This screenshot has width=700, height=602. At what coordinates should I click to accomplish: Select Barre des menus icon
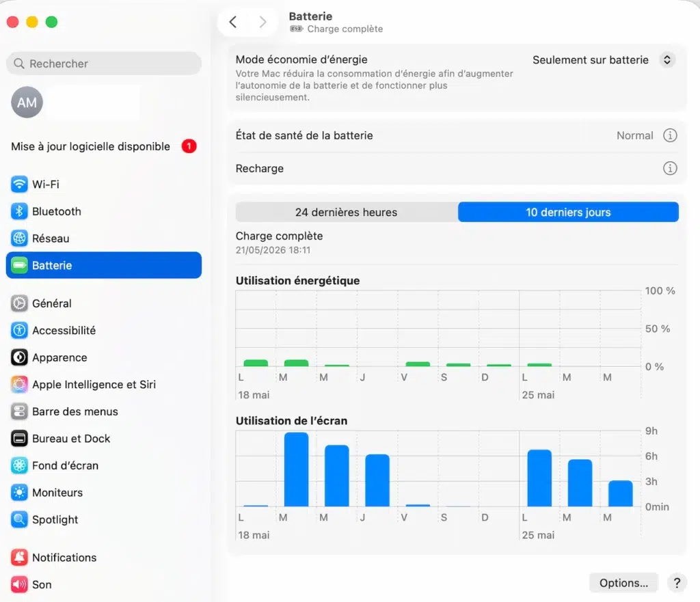(19, 411)
